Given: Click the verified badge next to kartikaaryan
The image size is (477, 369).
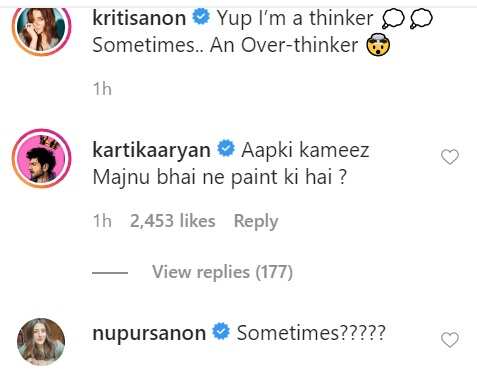Looking at the screenshot, I should pos(226,149).
